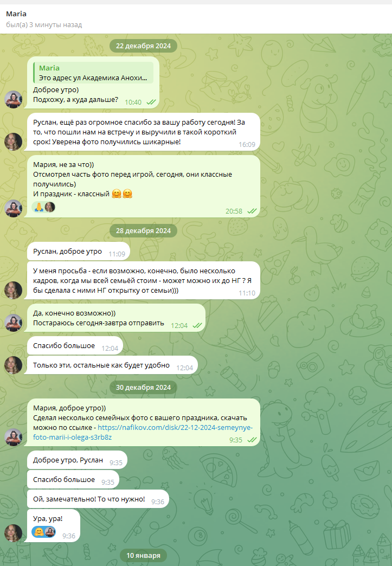392x566 pixels.
Task: Open Maria's profile from the chat header name
Action: tap(16, 14)
